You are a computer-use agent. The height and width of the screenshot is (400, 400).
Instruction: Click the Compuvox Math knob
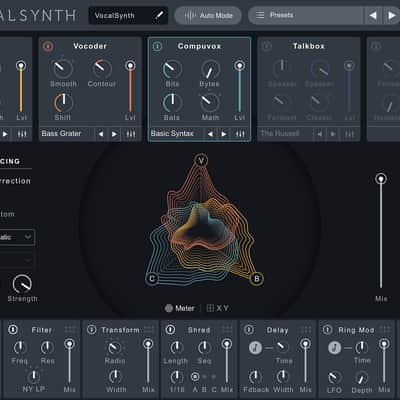tap(210, 103)
